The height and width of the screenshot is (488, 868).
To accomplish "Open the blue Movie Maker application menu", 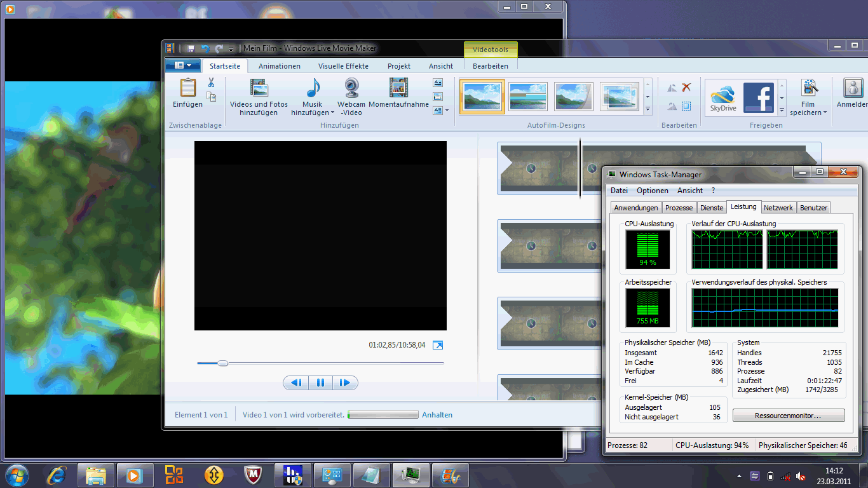I will coord(183,65).
